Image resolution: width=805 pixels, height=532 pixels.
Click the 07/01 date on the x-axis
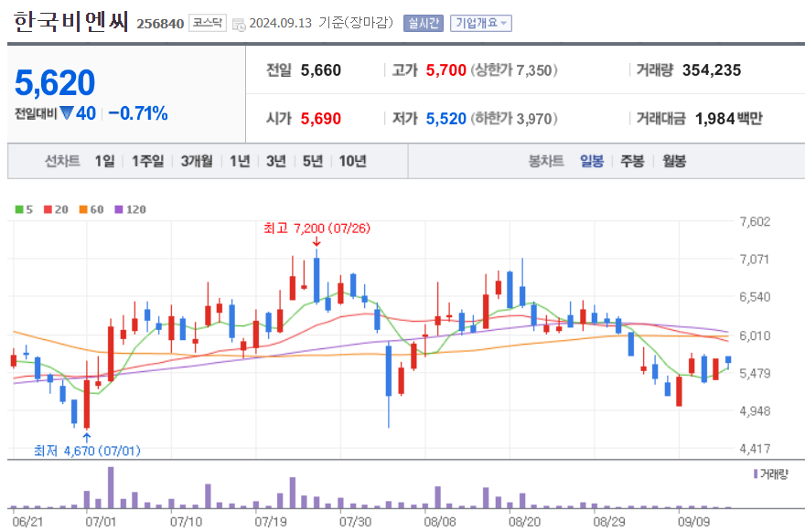click(x=101, y=522)
